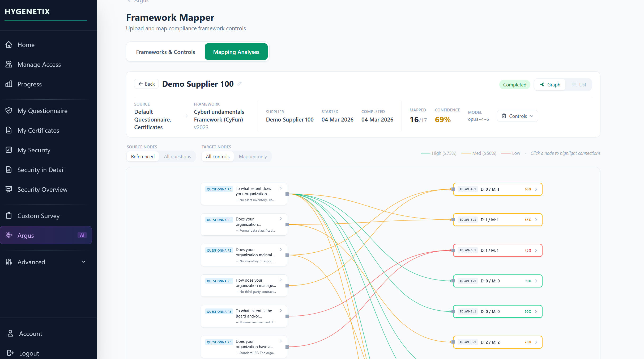Click the red 45% confidence badge
644x359 pixels.
(528, 251)
